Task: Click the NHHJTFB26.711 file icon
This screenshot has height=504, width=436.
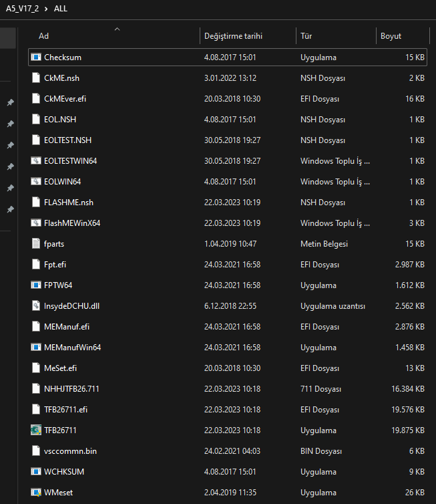Action: point(36,389)
